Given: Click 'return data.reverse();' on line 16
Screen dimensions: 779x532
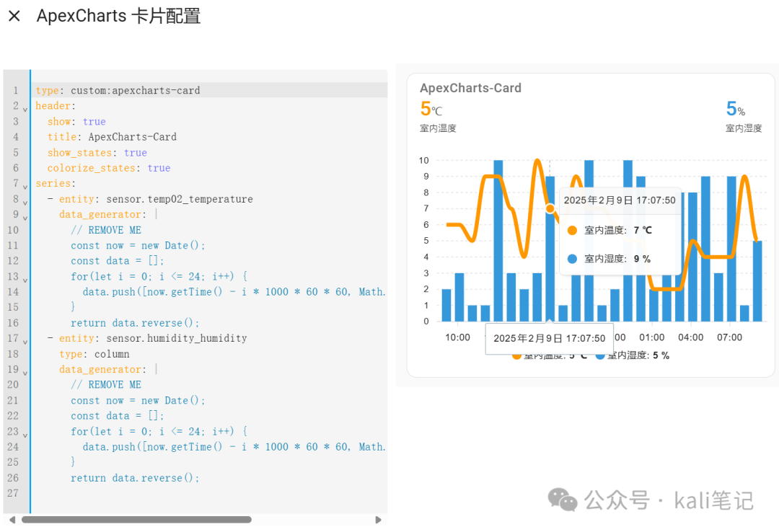Looking at the screenshot, I should pyautogui.click(x=135, y=323).
